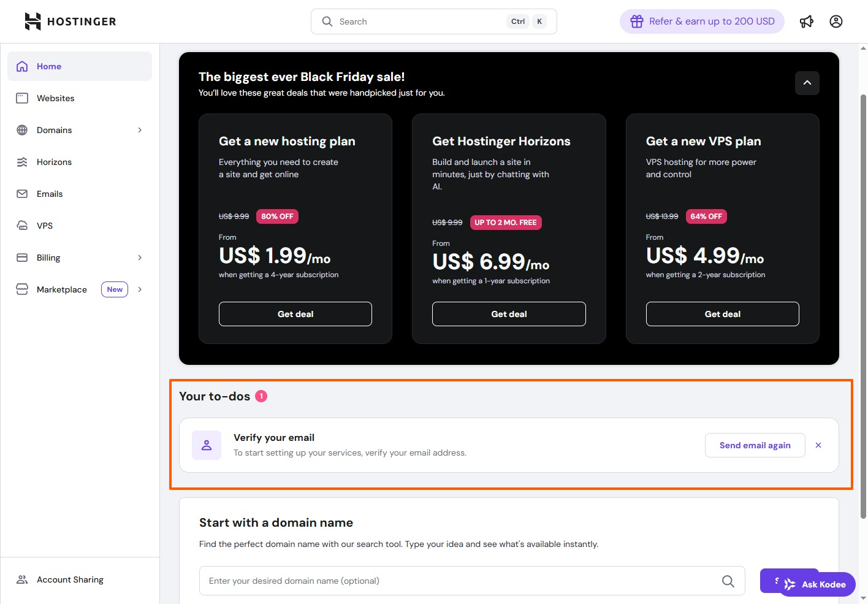The height and width of the screenshot is (604, 868).
Task: Open the Ask Kodee chat assistant
Action: click(x=817, y=584)
